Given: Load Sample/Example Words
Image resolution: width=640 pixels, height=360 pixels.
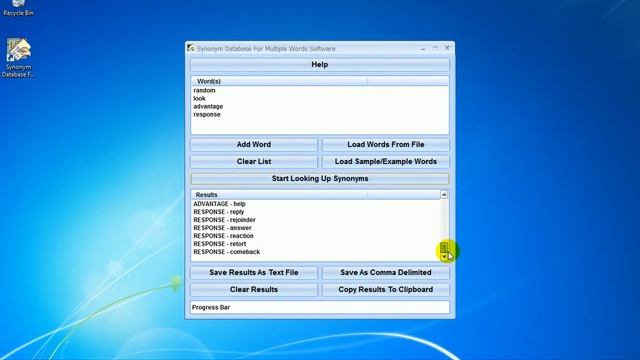Looking at the screenshot, I should [x=386, y=162].
